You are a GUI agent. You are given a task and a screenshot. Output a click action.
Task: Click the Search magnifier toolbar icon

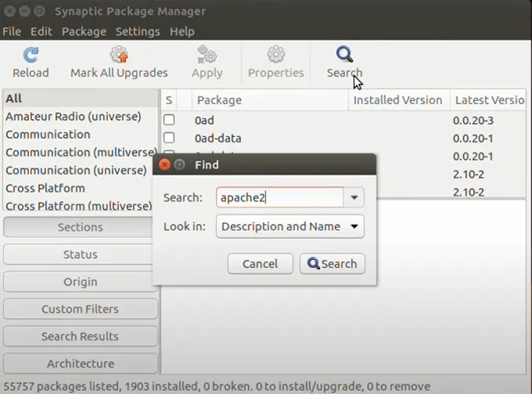pos(345,54)
